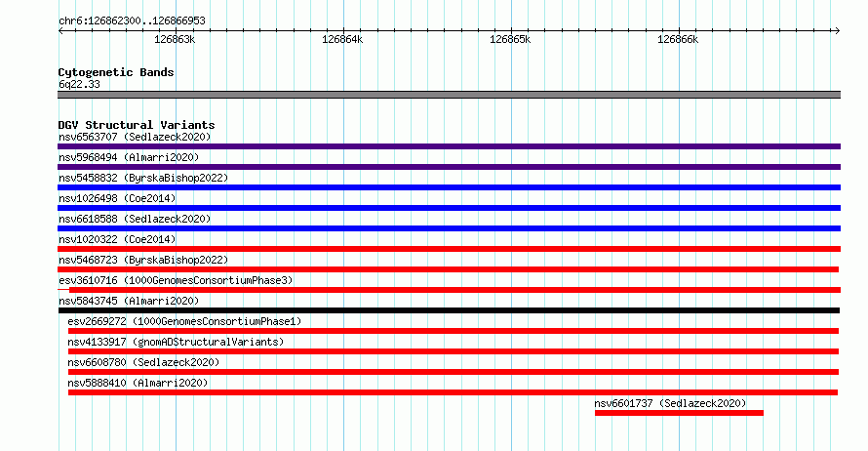Open nsv6618588 (Sedlazeck2020) variant label
Image resolution: width=868 pixels, height=451 pixels.
tap(135, 219)
